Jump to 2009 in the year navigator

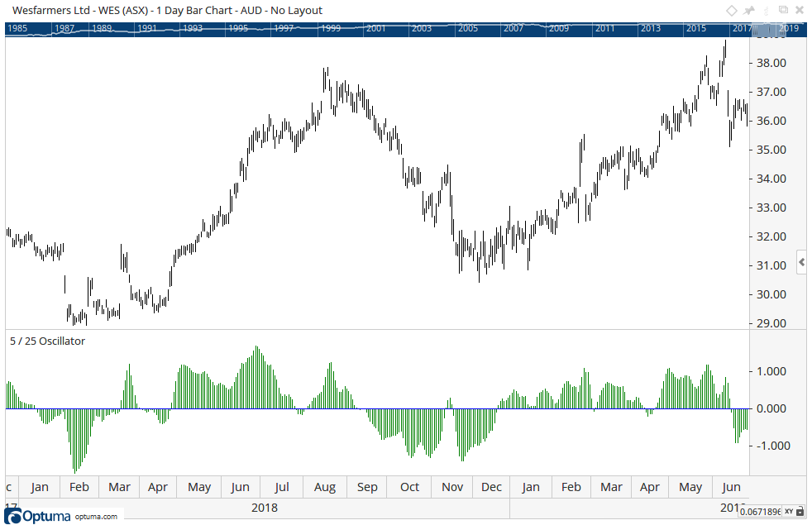coord(559,28)
